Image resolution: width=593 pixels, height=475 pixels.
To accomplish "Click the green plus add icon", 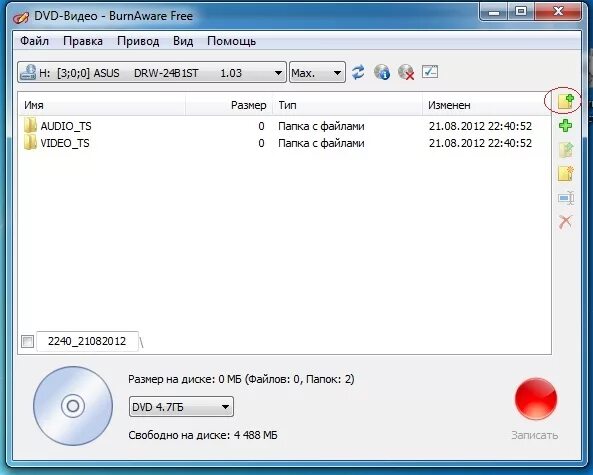I will click(x=565, y=125).
